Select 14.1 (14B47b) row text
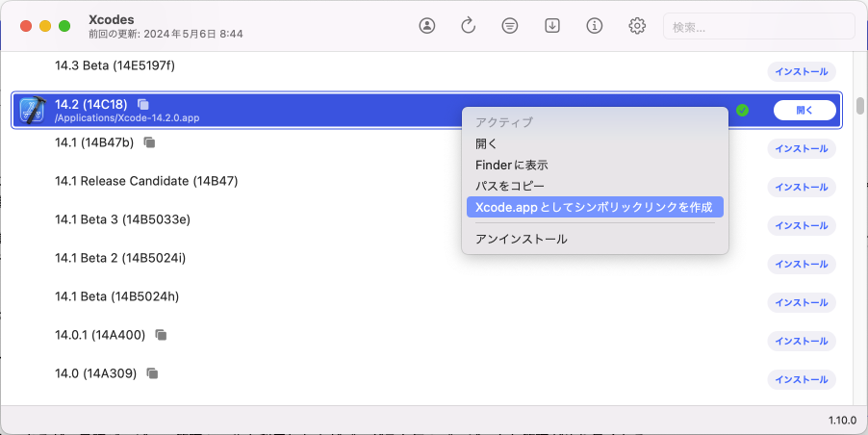 pyautogui.click(x=94, y=142)
